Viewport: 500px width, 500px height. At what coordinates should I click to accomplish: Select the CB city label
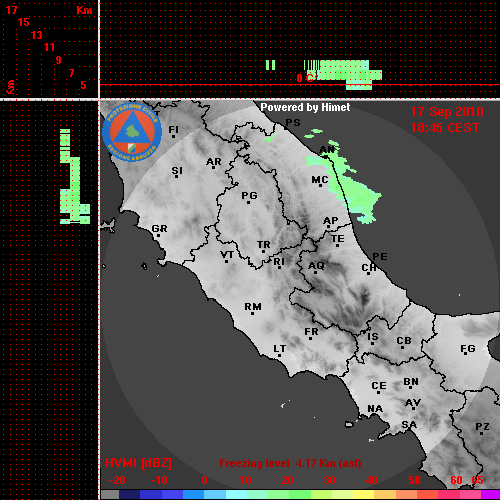coord(404,341)
